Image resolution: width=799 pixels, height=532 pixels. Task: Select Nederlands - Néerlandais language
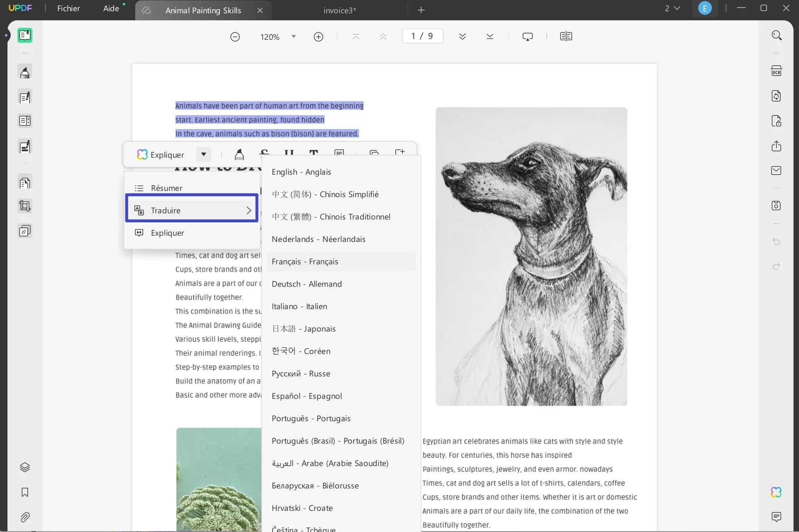[x=341, y=239]
